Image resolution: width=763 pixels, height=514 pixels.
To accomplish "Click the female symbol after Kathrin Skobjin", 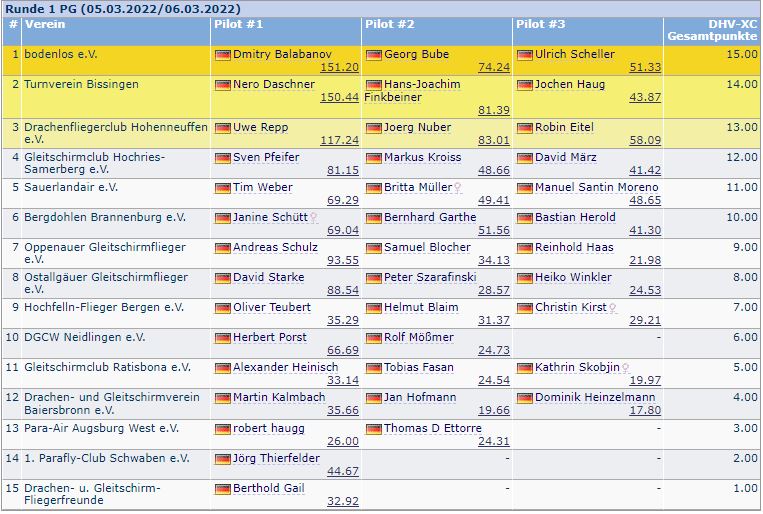I will [625, 367].
